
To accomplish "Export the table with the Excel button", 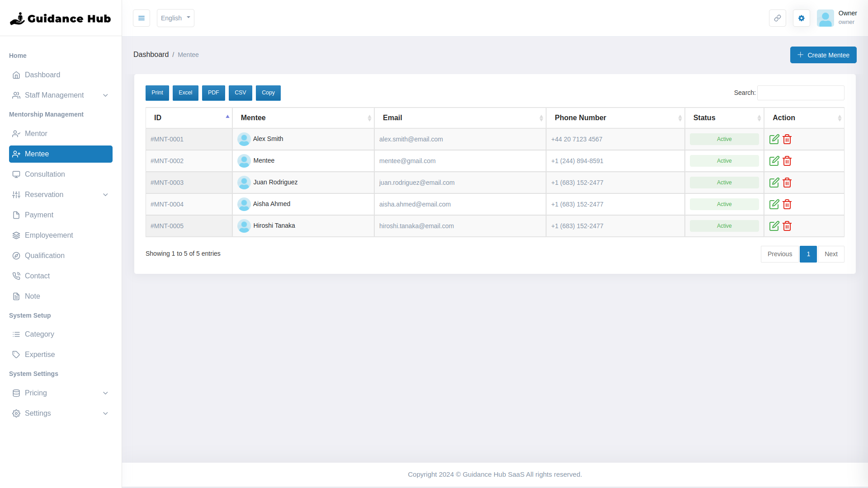I will pyautogui.click(x=185, y=93).
